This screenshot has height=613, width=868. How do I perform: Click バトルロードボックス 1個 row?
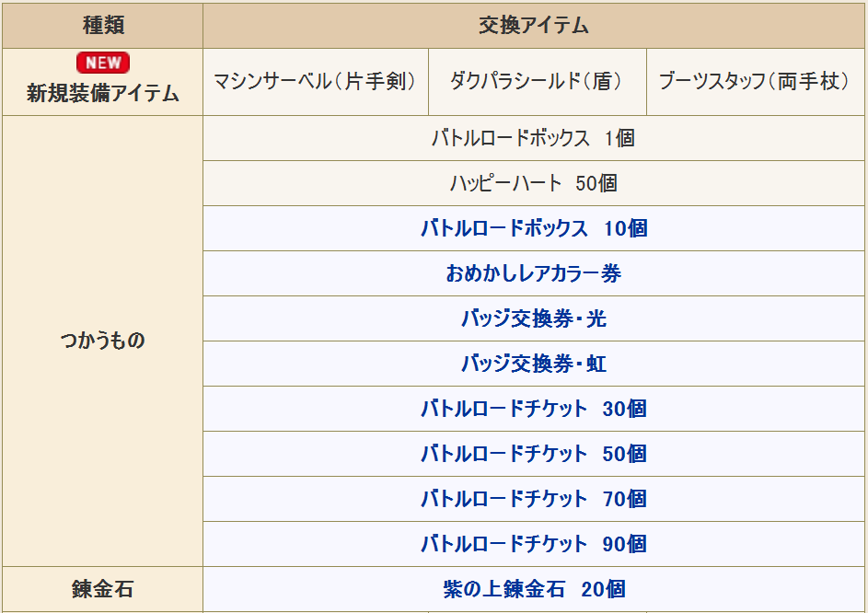534,138
